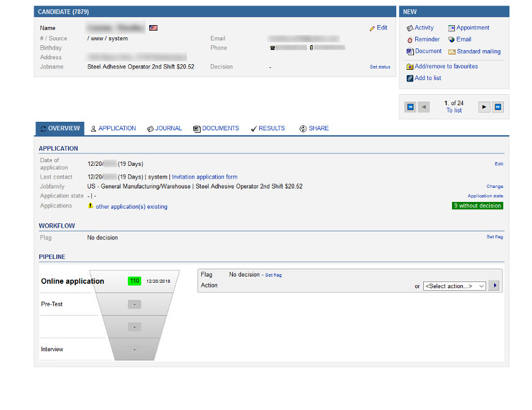This screenshot has height=410, width=532.
Task: Click the Standard mailing envelope icon
Action: coord(452,52)
